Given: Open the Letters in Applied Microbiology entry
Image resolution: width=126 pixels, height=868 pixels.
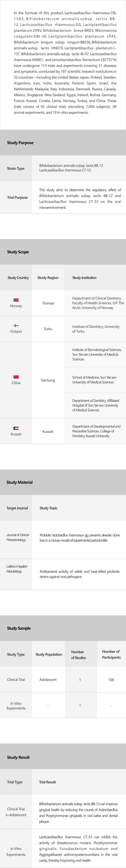Looking at the screenshot, I should point(17,569).
